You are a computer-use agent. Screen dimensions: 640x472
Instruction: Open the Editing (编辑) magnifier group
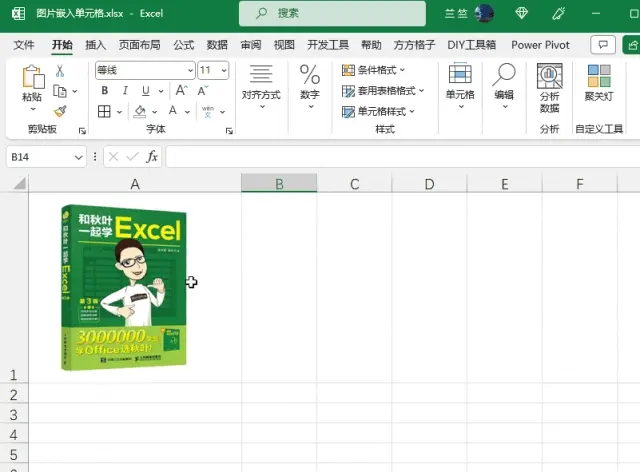[504, 87]
